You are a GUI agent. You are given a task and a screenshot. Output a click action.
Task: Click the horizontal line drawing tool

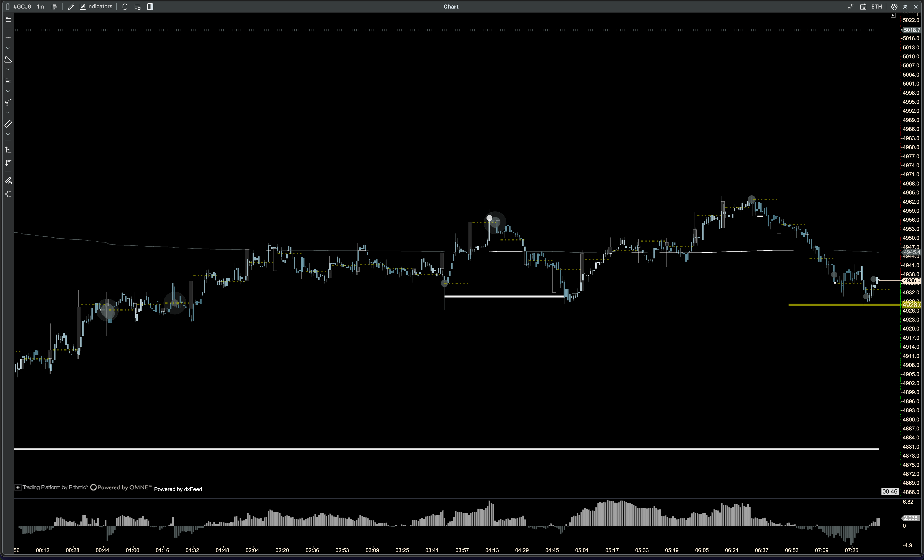pos(8,38)
